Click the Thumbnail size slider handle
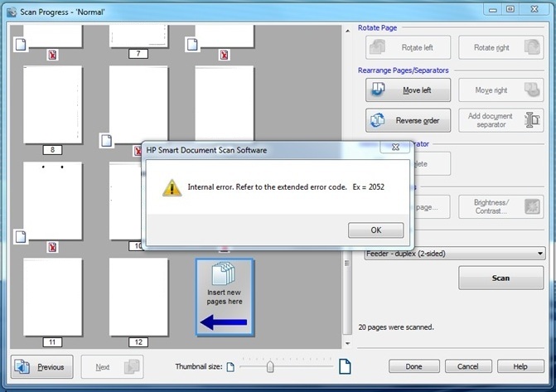 coord(270,366)
